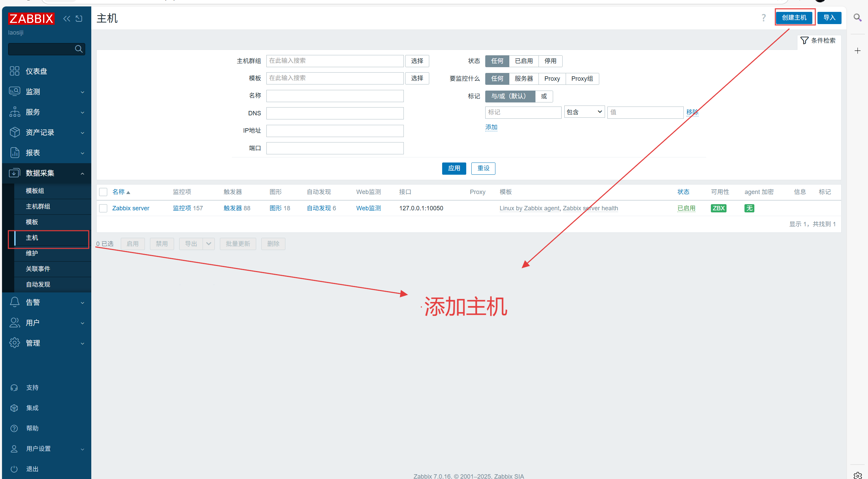Image resolution: width=868 pixels, height=479 pixels.
Task: Open the 导出 export dropdown arrow
Action: (x=209, y=244)
